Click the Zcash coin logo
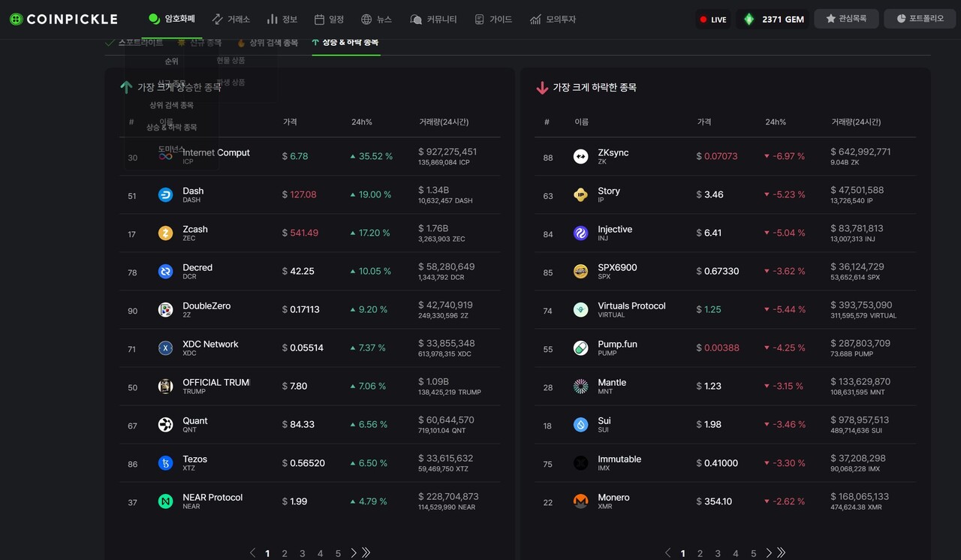Viewport: 961px width, 560px height. [165, 233]
